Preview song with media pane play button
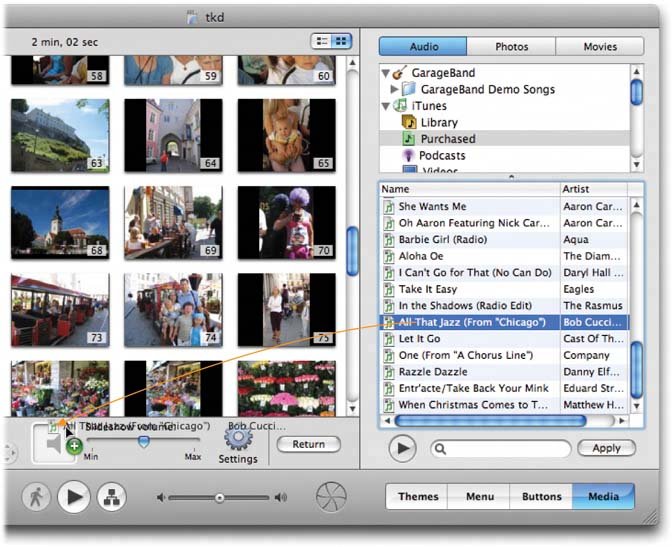 click(402, 449)
